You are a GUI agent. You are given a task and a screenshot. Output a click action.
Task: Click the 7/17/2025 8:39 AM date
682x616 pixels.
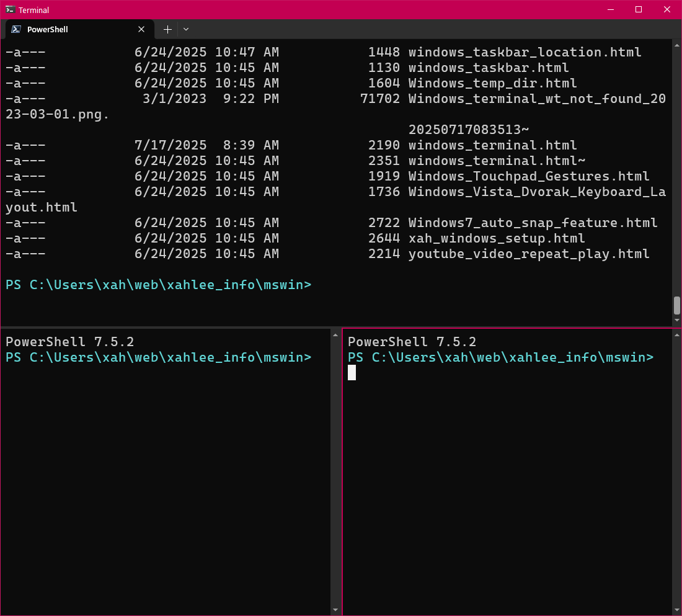(206, 145)
